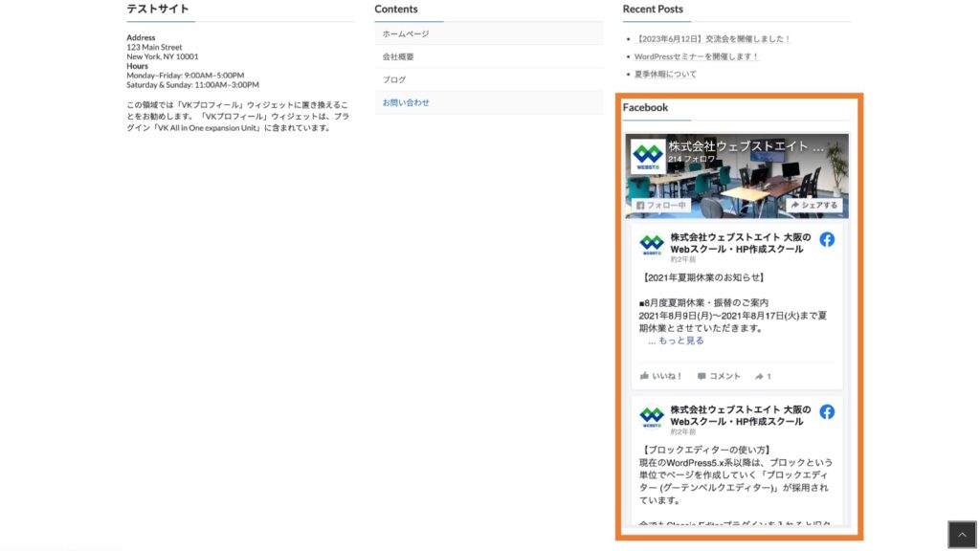Open the WordPressセミナー recent post link
The width and height of the screenshot is (980, 551).
pyautogui.click(x=696, y=55)
